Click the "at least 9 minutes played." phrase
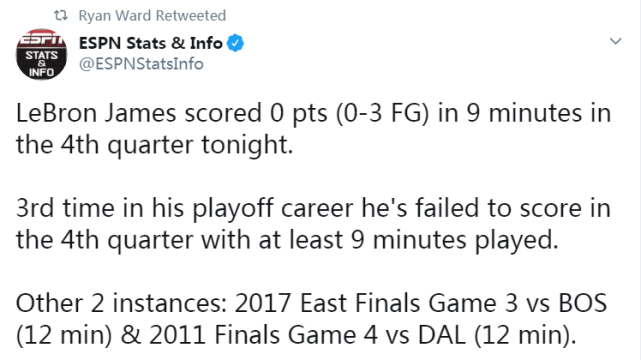The width and height of the screenshot is (641, 360). [408, 240]
